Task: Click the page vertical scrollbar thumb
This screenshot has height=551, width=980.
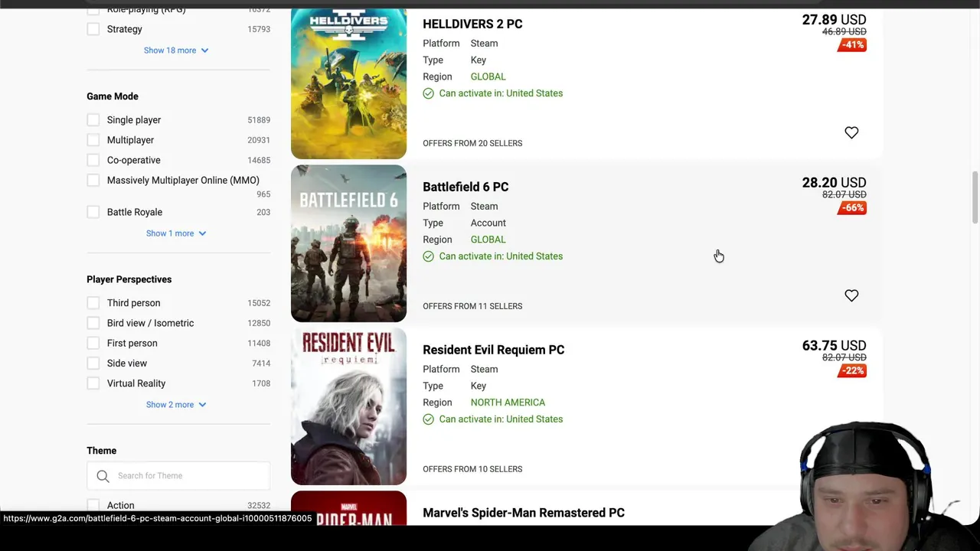Action: tap(975, 197)
